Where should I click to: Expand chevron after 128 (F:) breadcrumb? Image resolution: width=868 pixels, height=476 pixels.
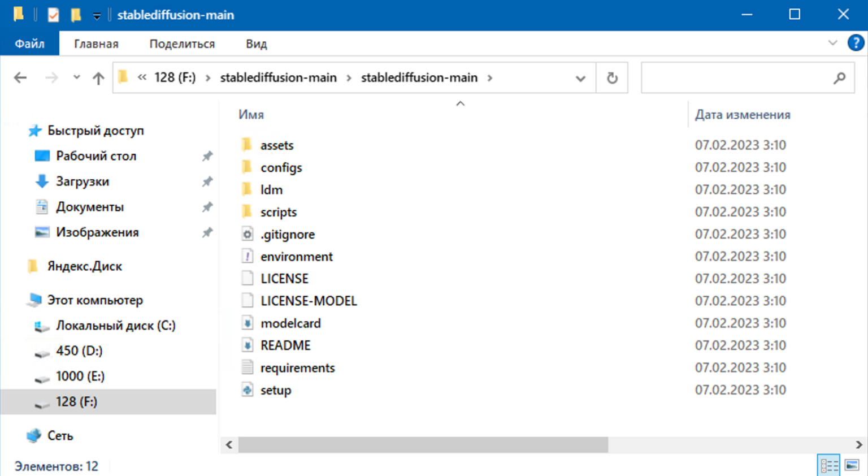point(208,78)
